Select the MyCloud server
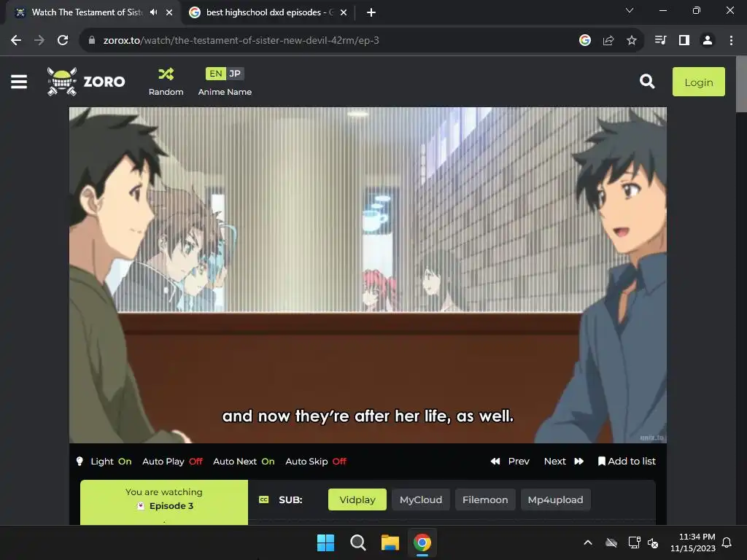 click(x=421, y=499)
